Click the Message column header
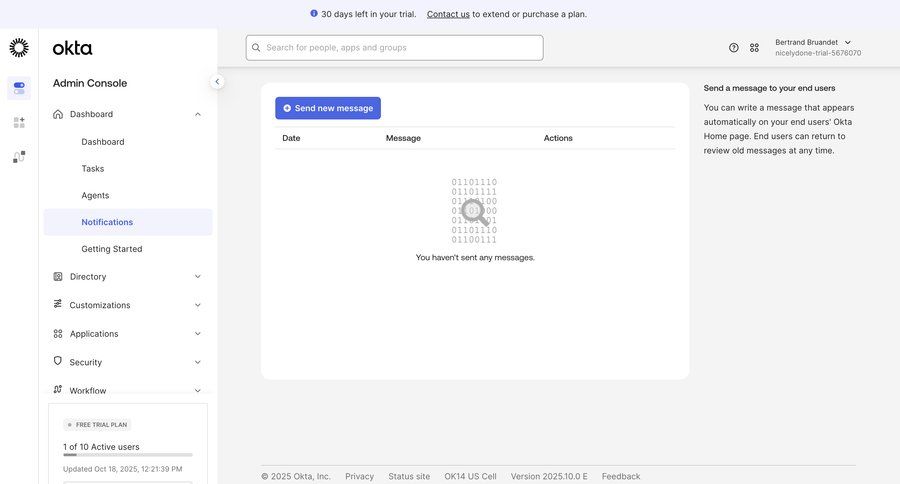900x484 pixels. click(x=403, y=138)
